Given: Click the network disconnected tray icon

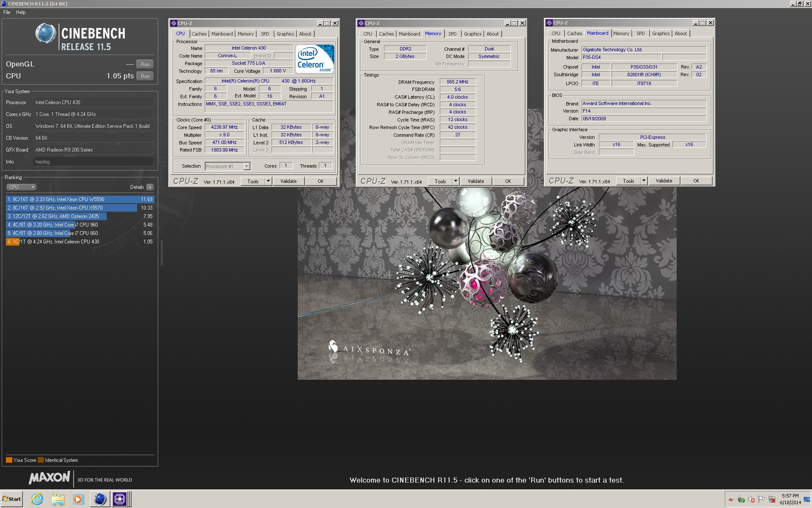Looking at the screenshot, I should [772, 499].
